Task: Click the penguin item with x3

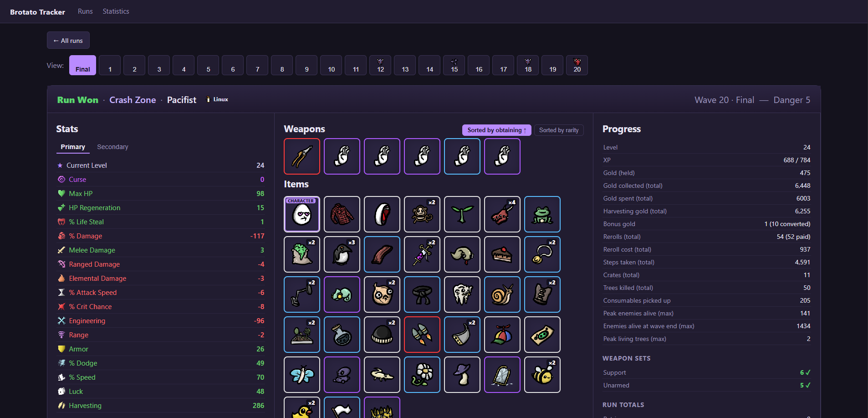Action: 342,254
